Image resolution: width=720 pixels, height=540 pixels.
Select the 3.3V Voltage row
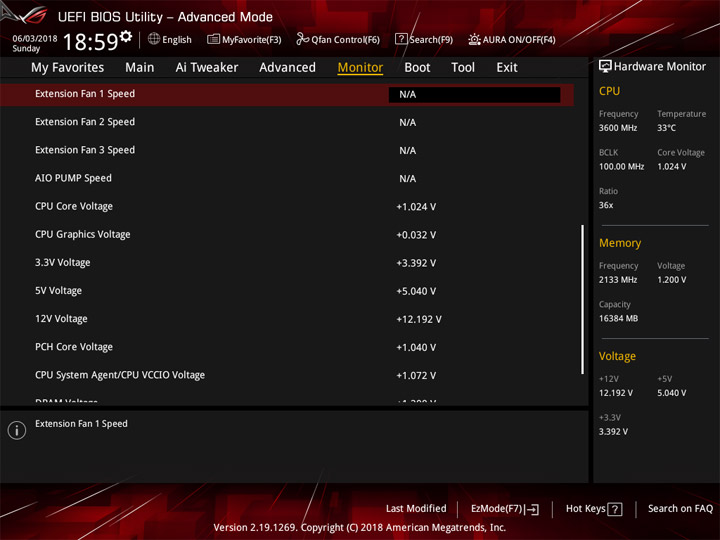pos(287,263)
